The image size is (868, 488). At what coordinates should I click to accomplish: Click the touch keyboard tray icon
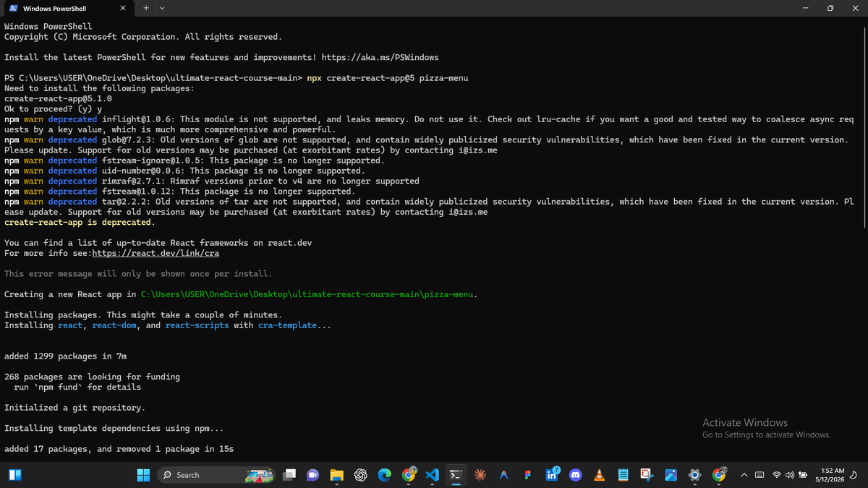pyautogui.click(x=759, y=475)
